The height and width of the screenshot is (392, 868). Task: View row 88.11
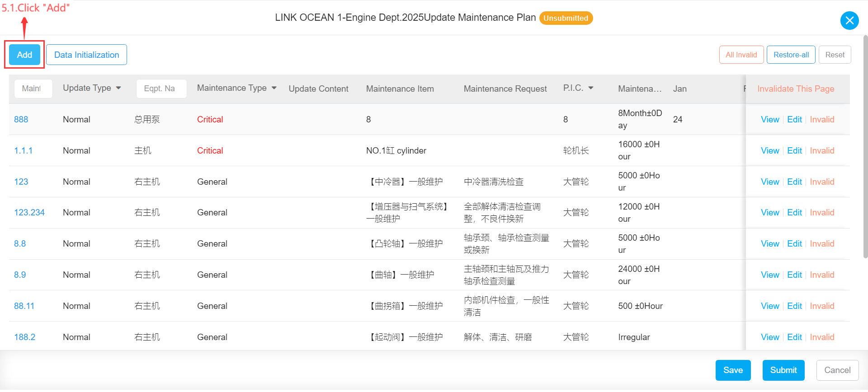tap(770, 306)
